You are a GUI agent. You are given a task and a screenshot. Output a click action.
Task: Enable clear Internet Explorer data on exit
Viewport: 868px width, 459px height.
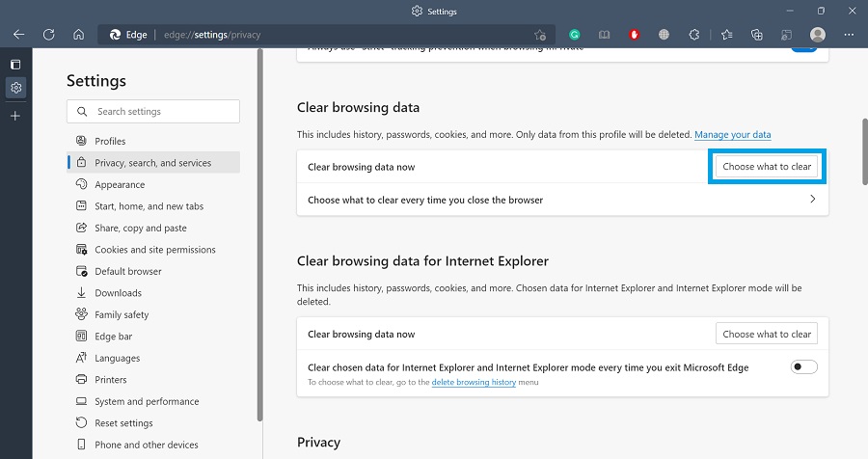[803, 366]
